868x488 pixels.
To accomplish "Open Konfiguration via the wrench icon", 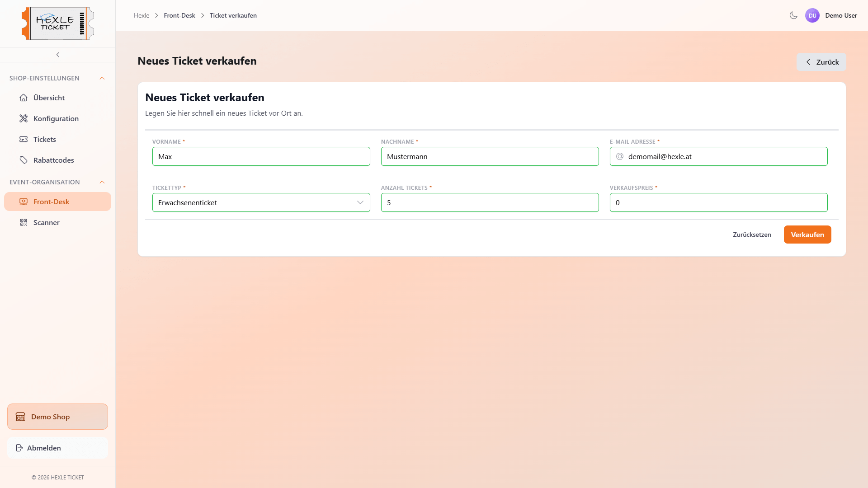I will tap(24, 118).
